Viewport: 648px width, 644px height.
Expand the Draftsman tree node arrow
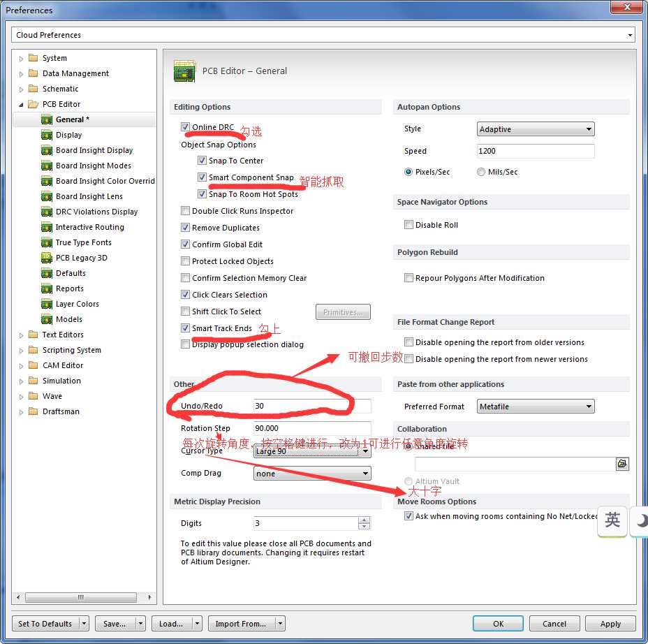(x=21, y=411)
